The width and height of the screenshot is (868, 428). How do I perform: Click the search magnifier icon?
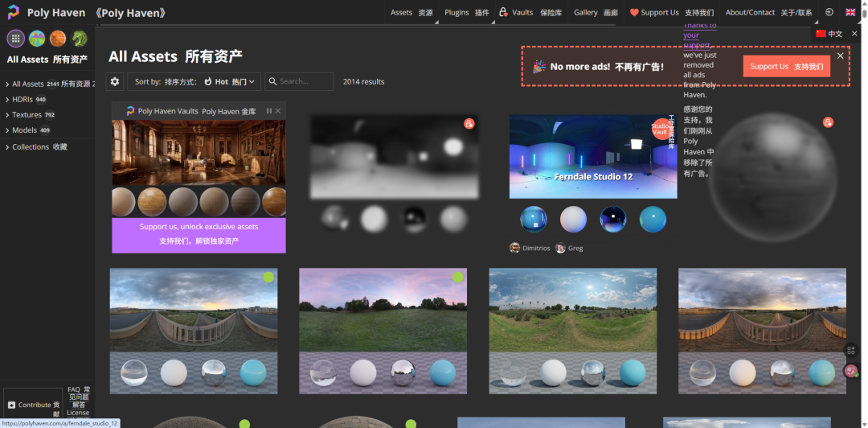pos(272,81)
